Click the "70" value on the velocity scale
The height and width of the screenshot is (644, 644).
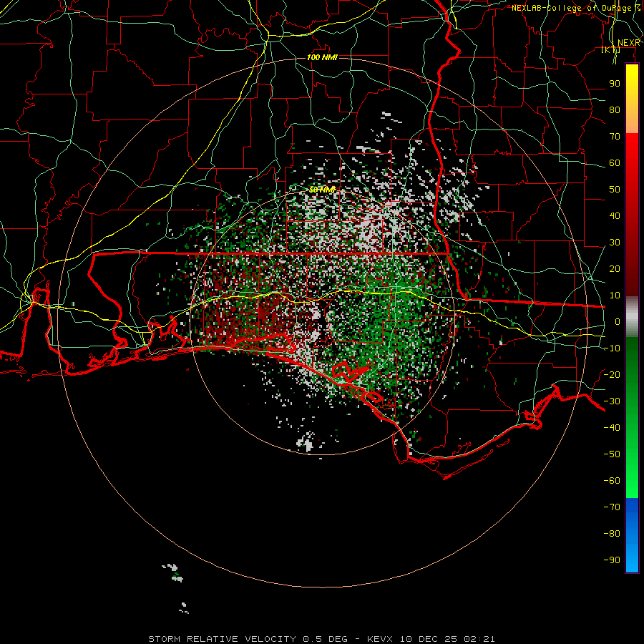(615, 137)
